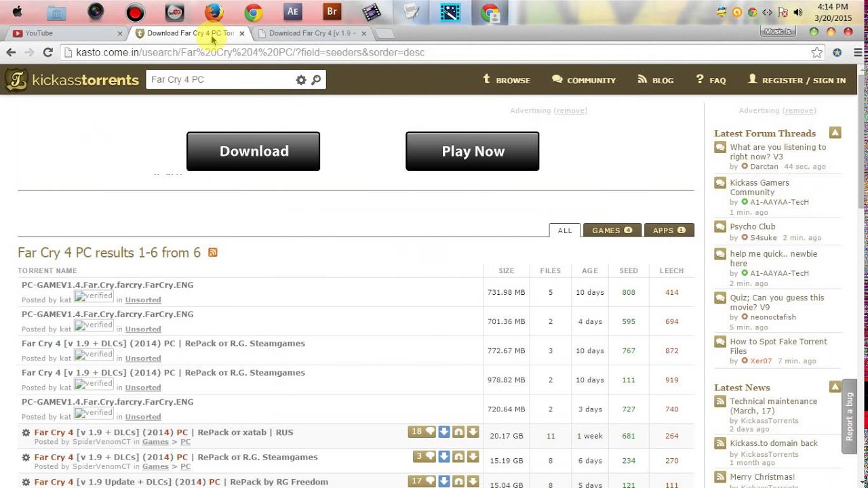The height and width of the screenshot is (488, 868).
Task: Collapse Latest Forum Threads panel
Action: [x=835, y=133]
